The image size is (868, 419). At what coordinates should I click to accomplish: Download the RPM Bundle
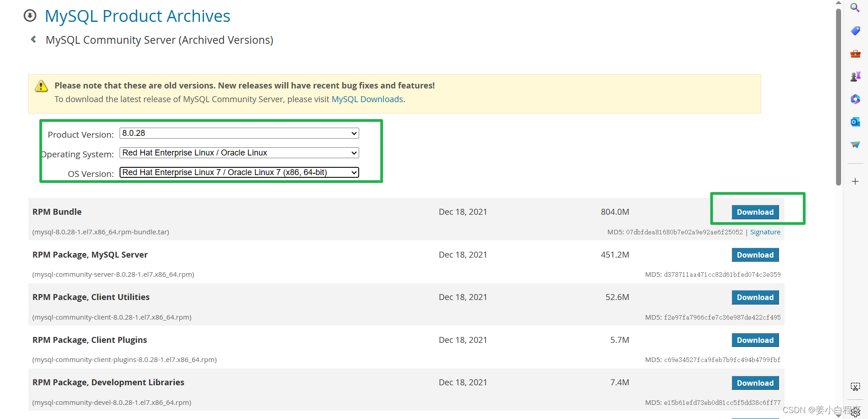(755, 212)
